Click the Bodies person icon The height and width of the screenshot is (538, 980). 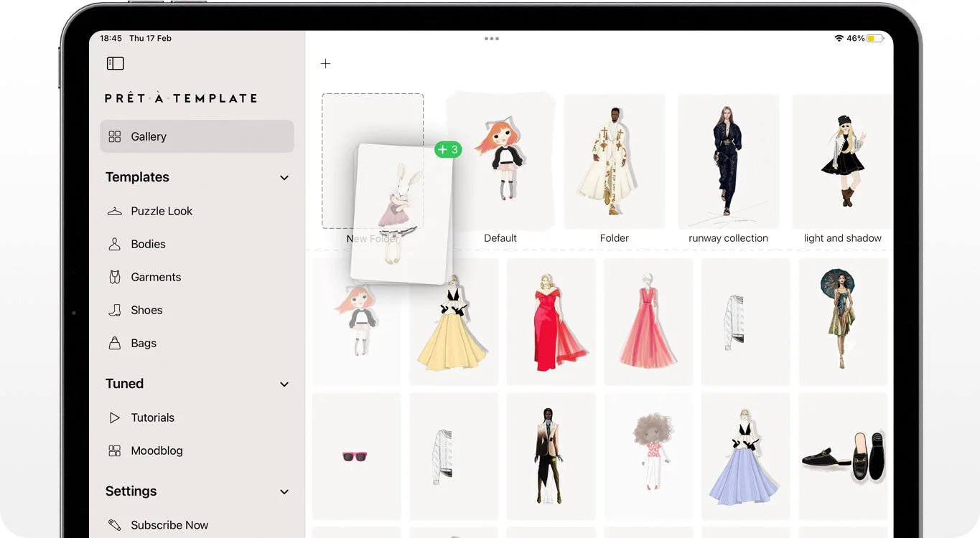point(115,244)
